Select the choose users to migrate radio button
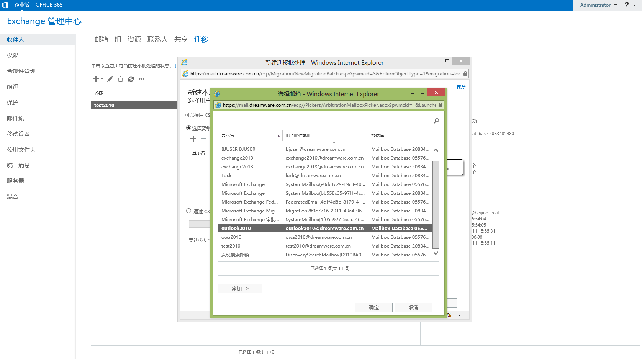This screenshot has width=642, height=364. (x=188, y=128)
